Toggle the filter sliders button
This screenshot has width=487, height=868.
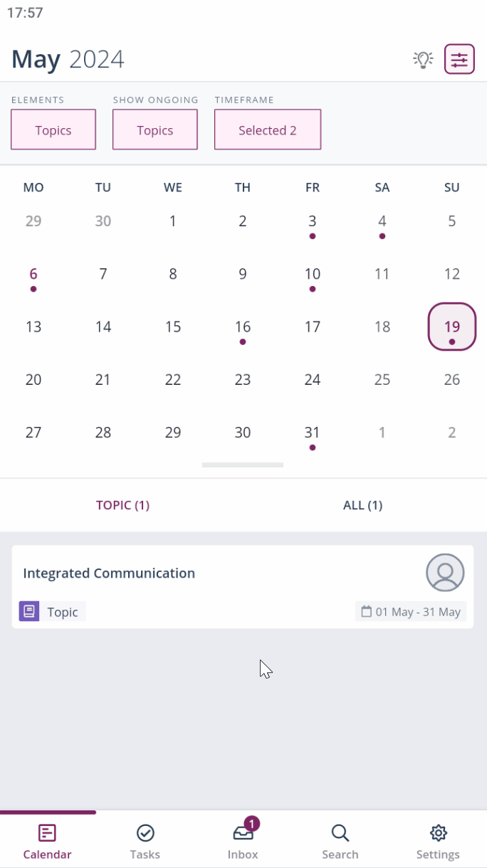pyautogui.click(x=459, y=60)
